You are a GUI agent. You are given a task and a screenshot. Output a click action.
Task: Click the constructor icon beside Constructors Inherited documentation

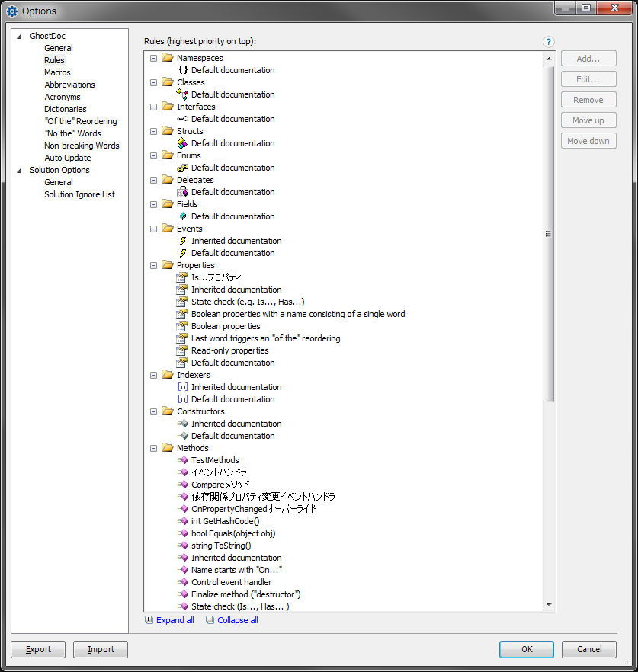pyautogui.click(x=183, y=424)
